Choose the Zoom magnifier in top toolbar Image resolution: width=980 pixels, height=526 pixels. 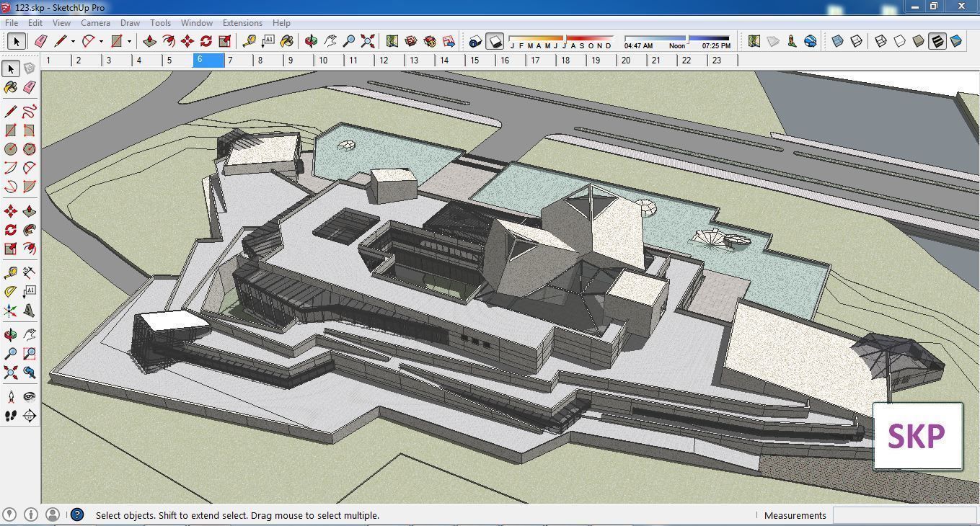(349, 41)
